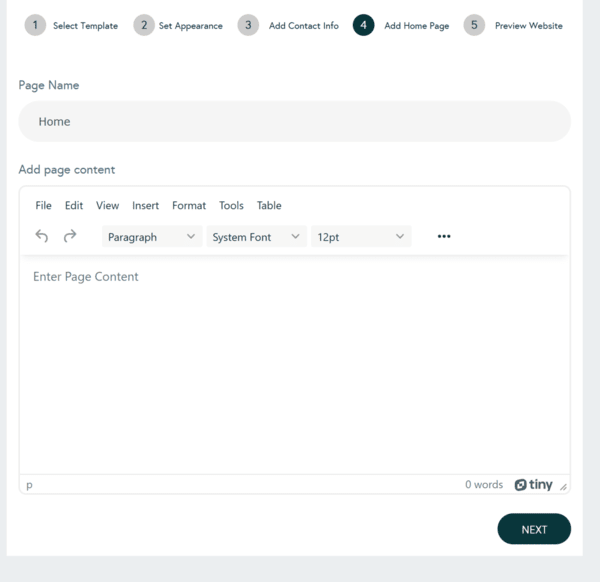Click the editor resize handle
This screenshot has width=600, height=582.
pos(563,487)
